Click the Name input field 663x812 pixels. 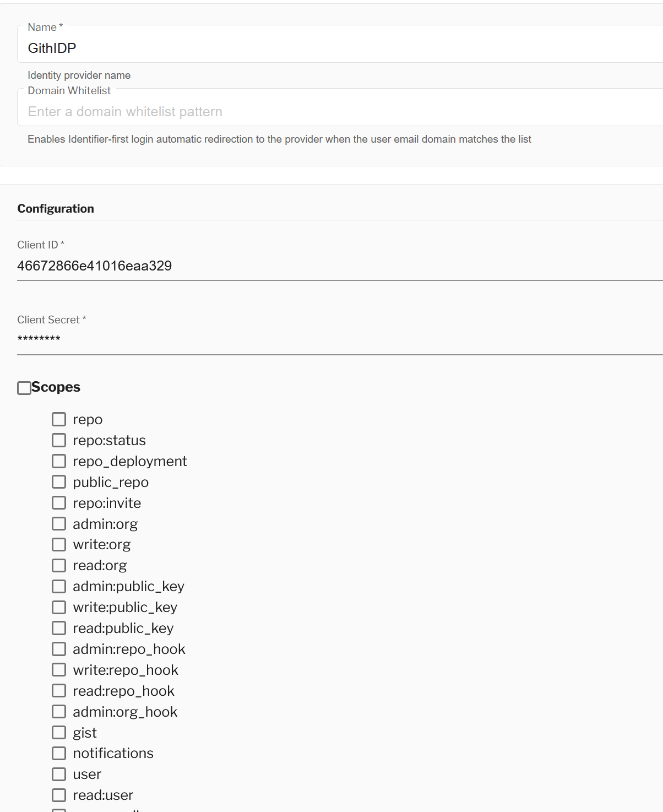click(x=330, y=48)
